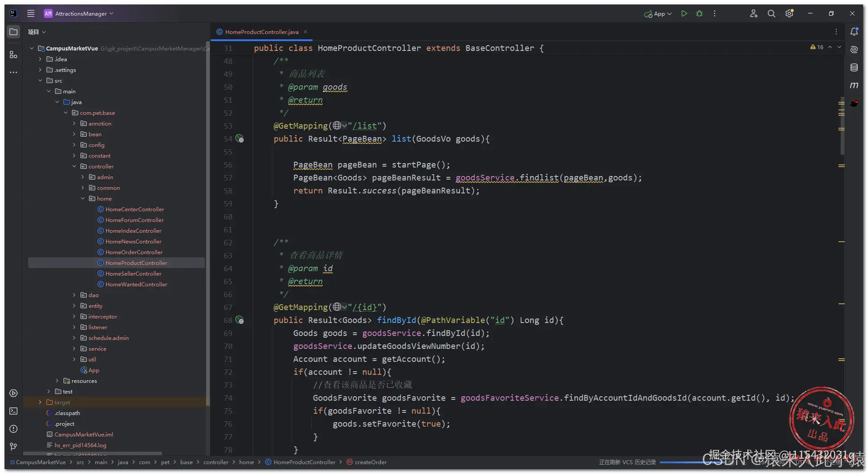Open editor tab options menu

(x=836, y=32)
